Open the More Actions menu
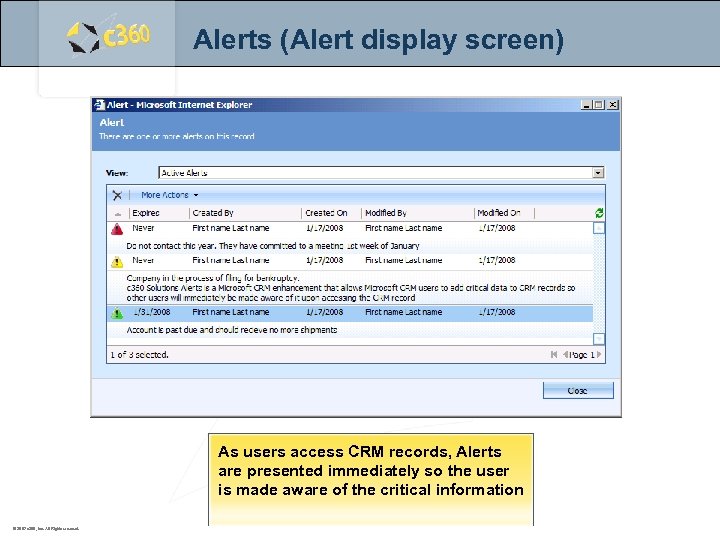720x540 pixels. tap(169, 195)
